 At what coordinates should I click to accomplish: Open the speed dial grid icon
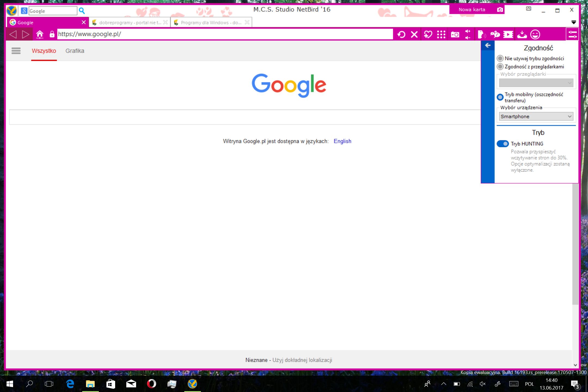441,35
